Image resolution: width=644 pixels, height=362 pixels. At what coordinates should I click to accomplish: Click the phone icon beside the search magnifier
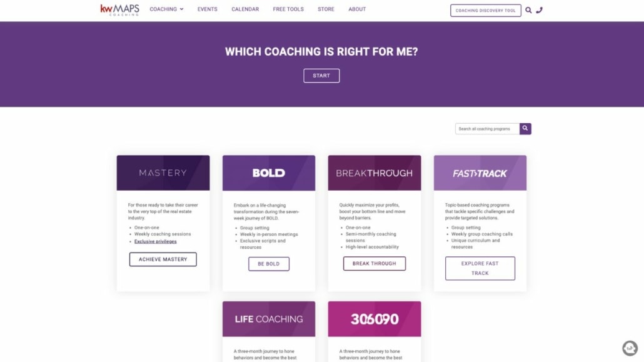[x=540, y=10]
